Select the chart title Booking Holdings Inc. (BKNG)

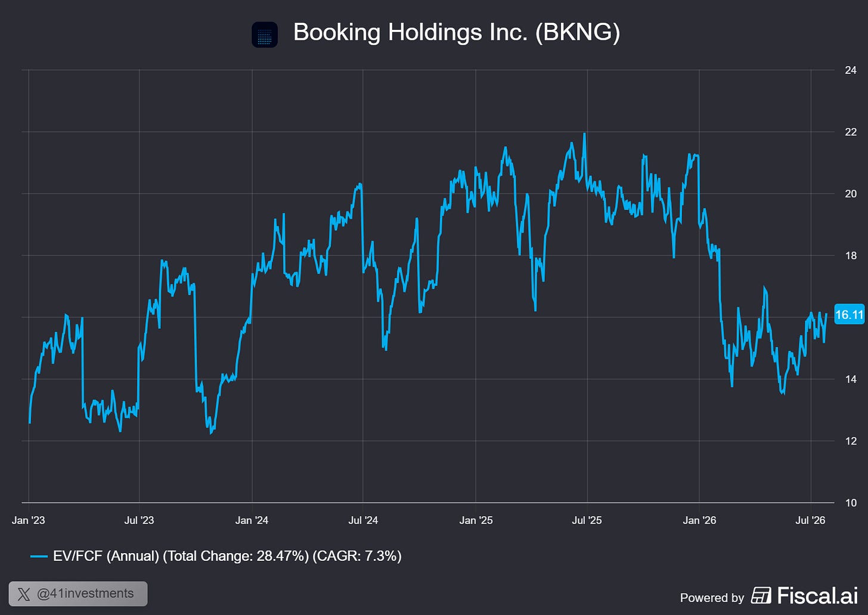click(x=457, y=32)
